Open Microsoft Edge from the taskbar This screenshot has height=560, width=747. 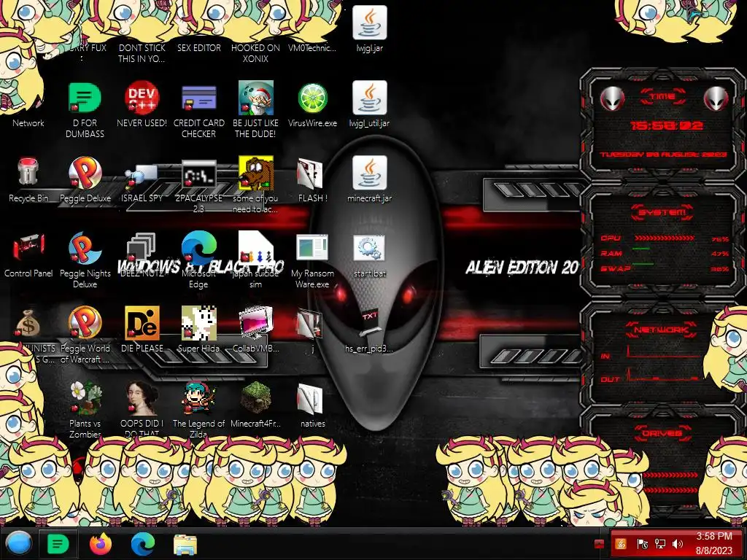coord(143,544)
